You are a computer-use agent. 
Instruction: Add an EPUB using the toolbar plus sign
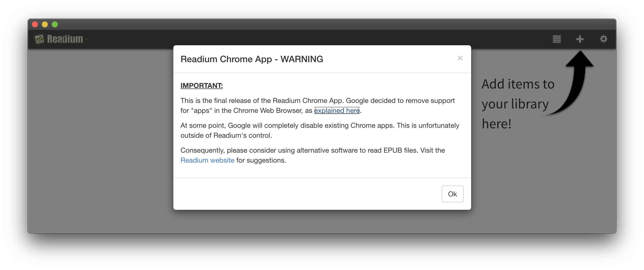[x=580, y=39]
